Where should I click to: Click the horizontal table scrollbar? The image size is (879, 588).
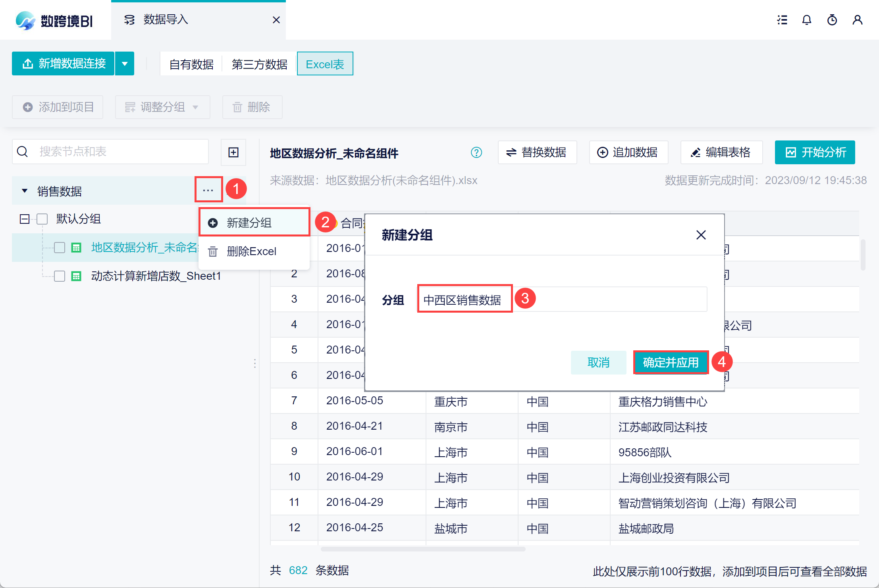point(423,549)
